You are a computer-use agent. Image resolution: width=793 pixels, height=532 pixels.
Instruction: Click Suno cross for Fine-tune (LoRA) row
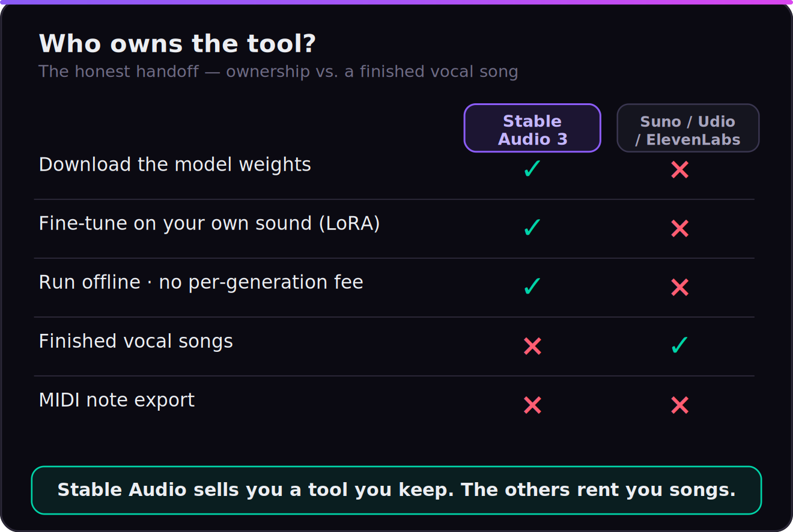[679, 229]
